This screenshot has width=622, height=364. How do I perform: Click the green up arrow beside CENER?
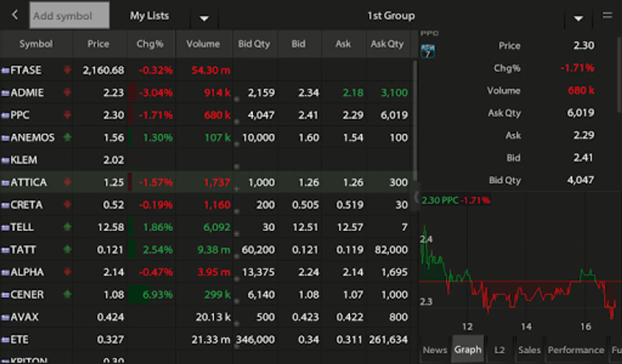(x=67, y=294)
